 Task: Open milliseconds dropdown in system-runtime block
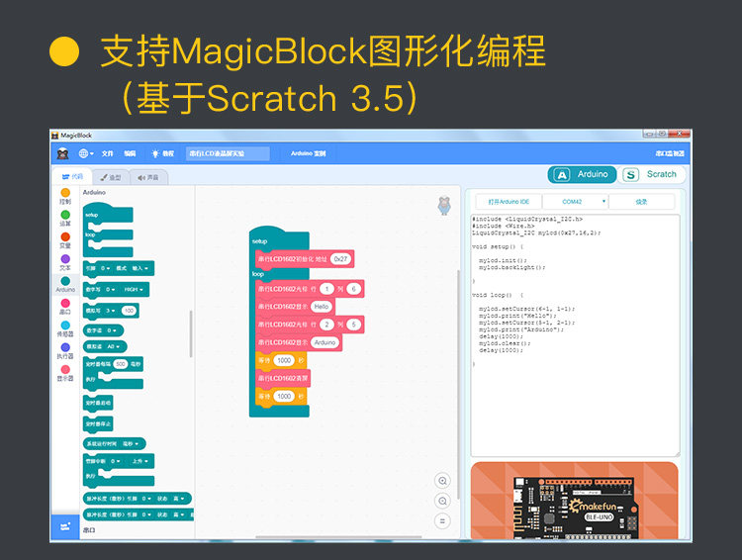[131, 443]
